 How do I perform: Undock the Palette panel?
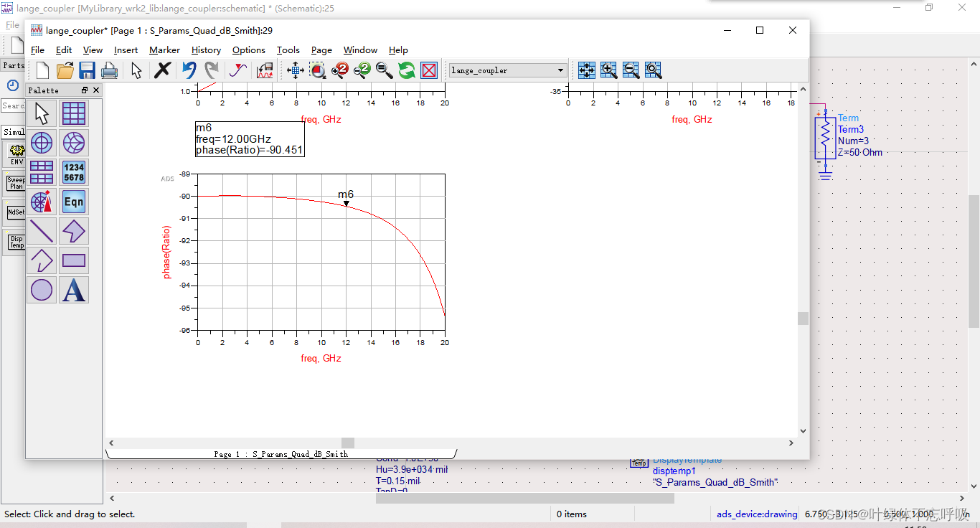pyautogui.click(x=85, y=90)
